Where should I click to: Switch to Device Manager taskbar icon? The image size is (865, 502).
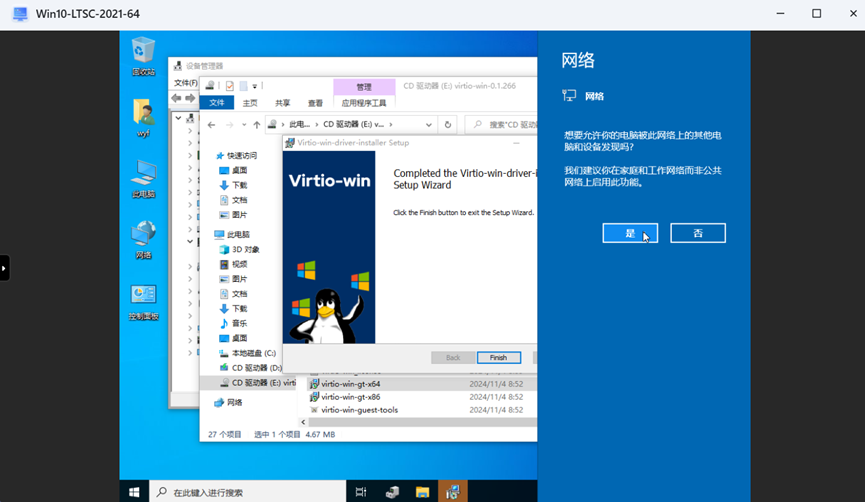[392, 492]
